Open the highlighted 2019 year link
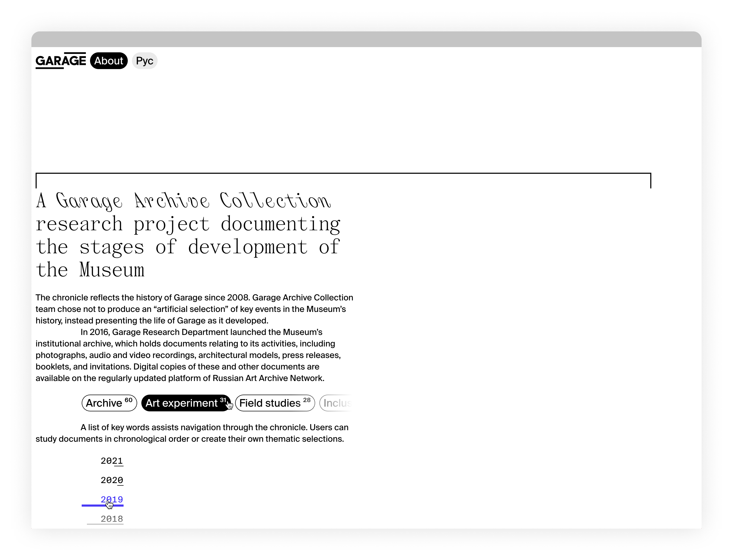 pos(112,499)
